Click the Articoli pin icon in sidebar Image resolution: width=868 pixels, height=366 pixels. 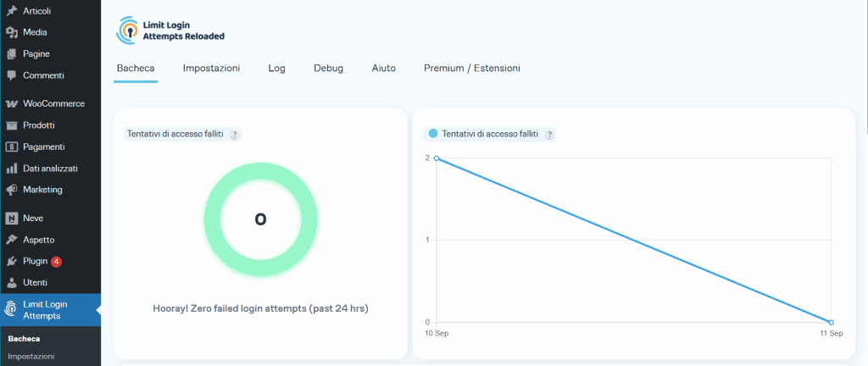tap(12, 10)
